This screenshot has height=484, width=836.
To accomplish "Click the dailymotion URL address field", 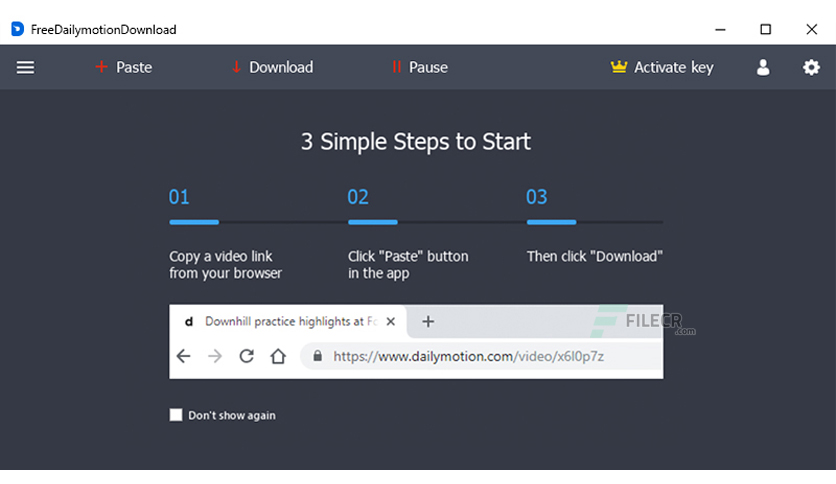I will (x=481, y=356).
